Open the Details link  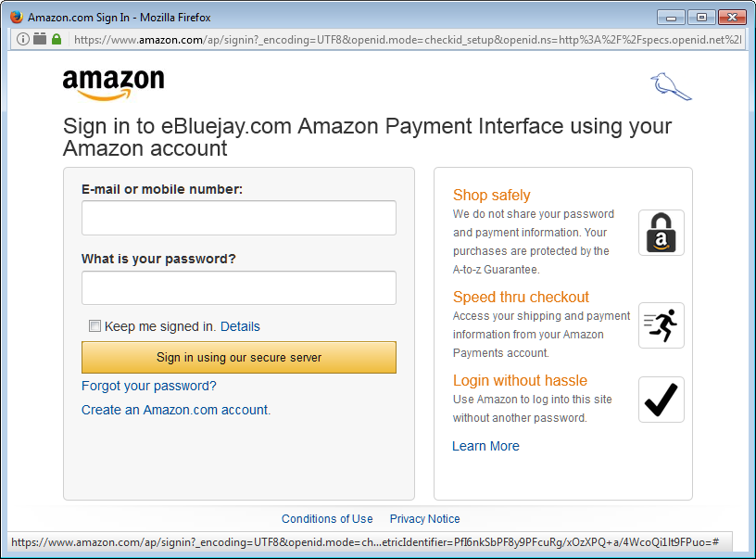click(240, 326)
